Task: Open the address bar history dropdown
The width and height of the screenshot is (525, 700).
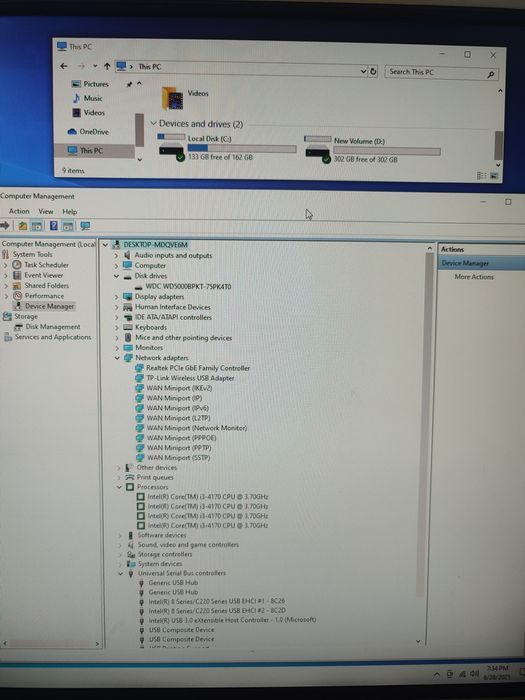Action: (x=363, y=71)
